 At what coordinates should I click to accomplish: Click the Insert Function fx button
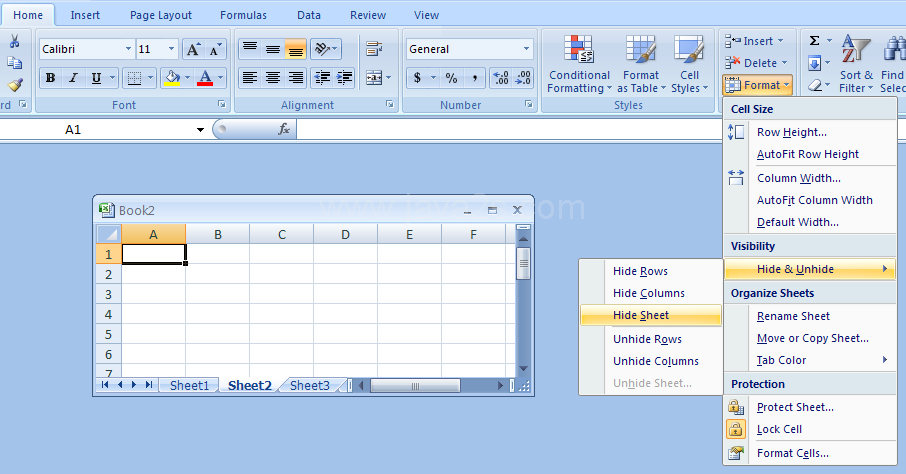point(284,129)
